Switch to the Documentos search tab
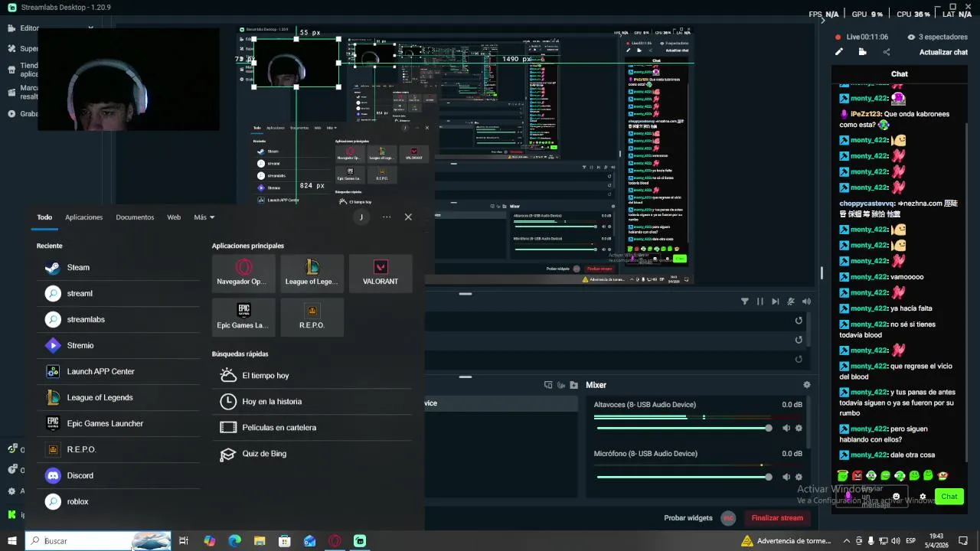 [135, 217]
